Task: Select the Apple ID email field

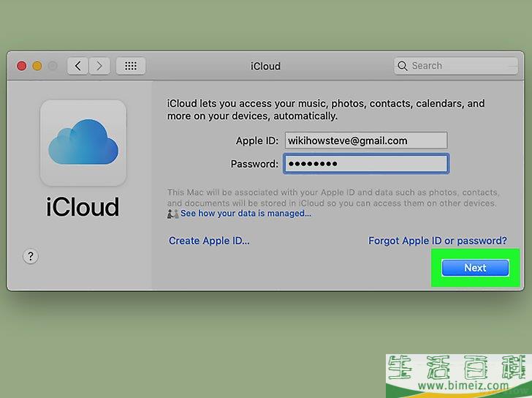Action: (x=365, y=140)
